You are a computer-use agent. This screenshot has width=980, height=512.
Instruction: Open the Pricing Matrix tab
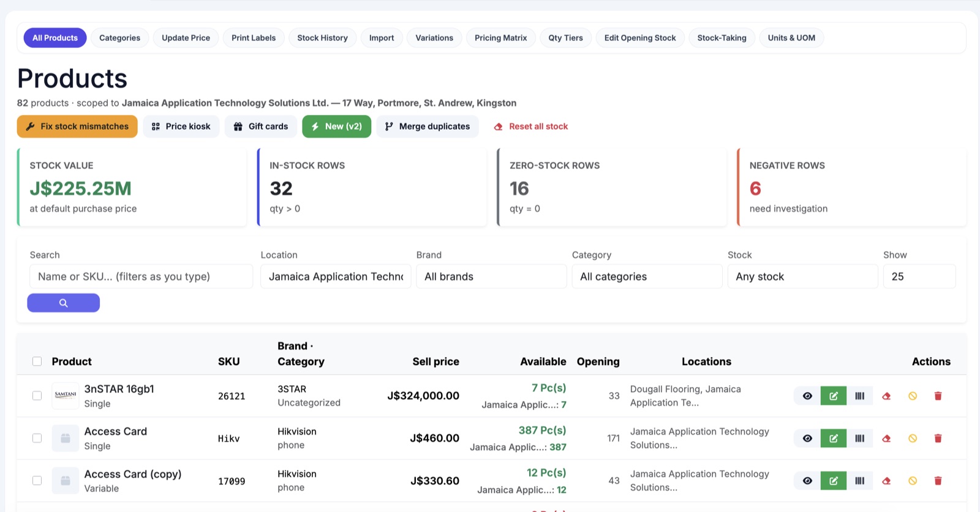coord(500,38)
